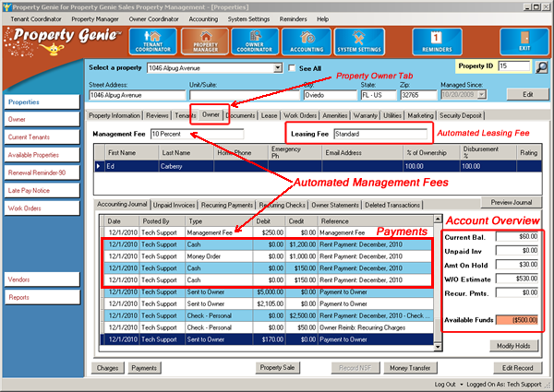Image resolution: width=554 pixels, height=392 pixels.
Task: Open the Owner Coordinator toolbar icon
Action: click(255, 42)
